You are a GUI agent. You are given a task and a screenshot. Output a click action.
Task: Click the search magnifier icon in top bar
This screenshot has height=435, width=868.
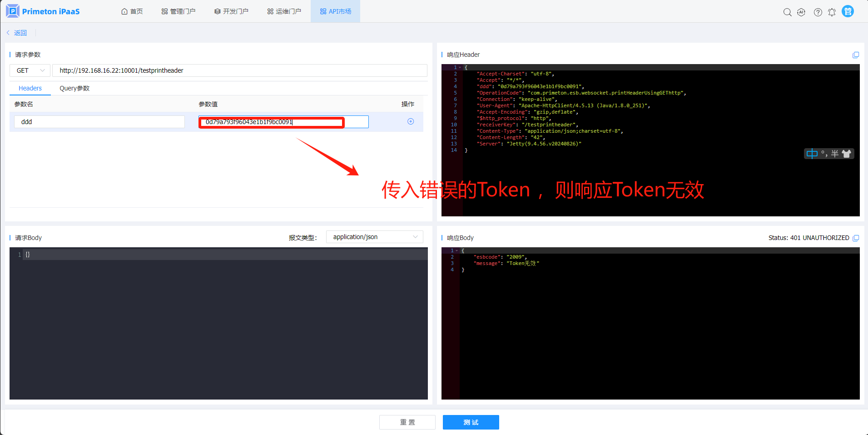787,12
